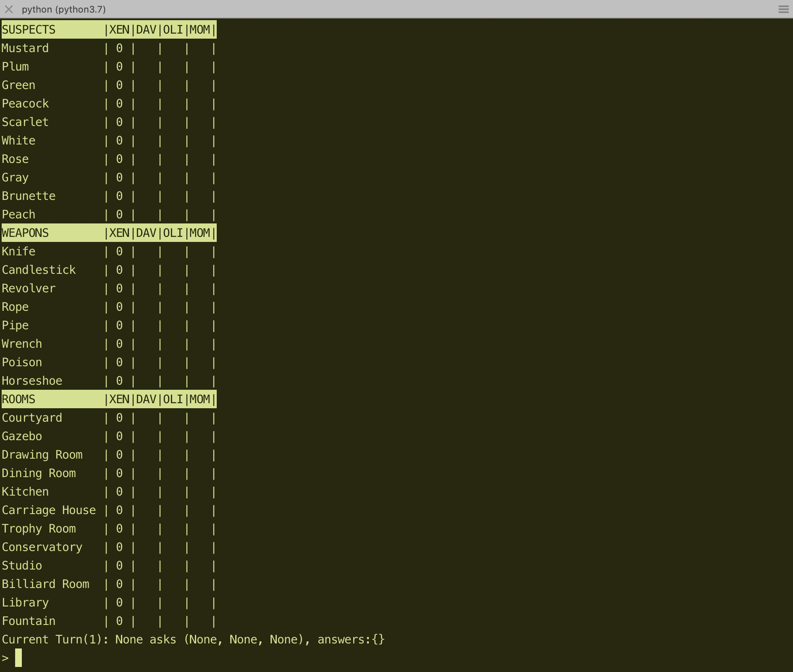The image size is (793, 672).
Task: Click the Rose suspect name
Action: 15,159
